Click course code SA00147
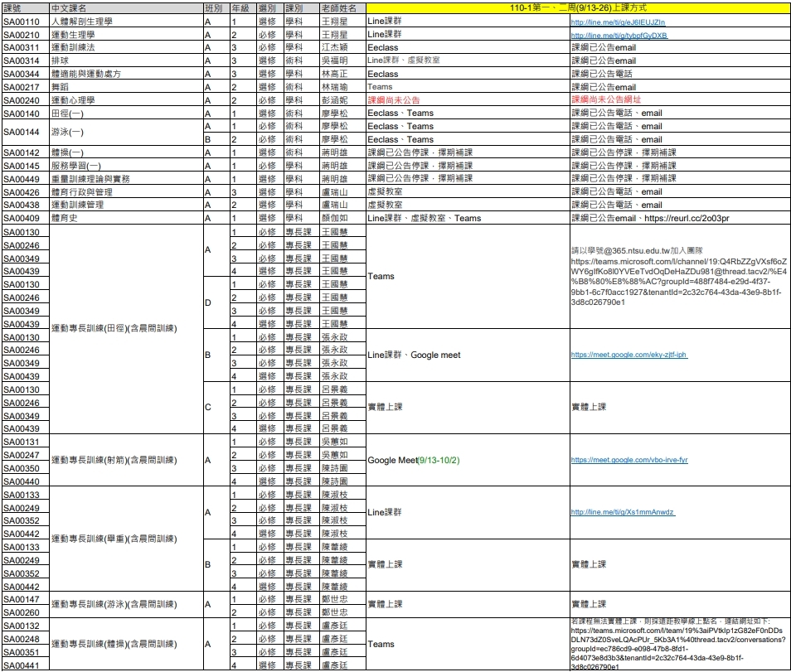This screenshot has height=672, width=791. pyautogui.click(x=22, y=599)
